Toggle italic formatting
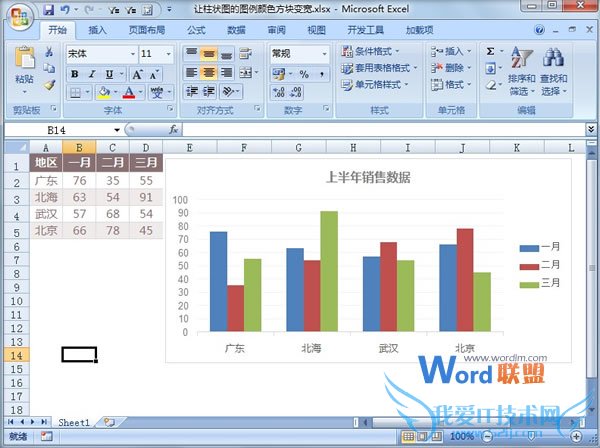The image size is (600, 448). pyautogui.click(x=92, y=74)
